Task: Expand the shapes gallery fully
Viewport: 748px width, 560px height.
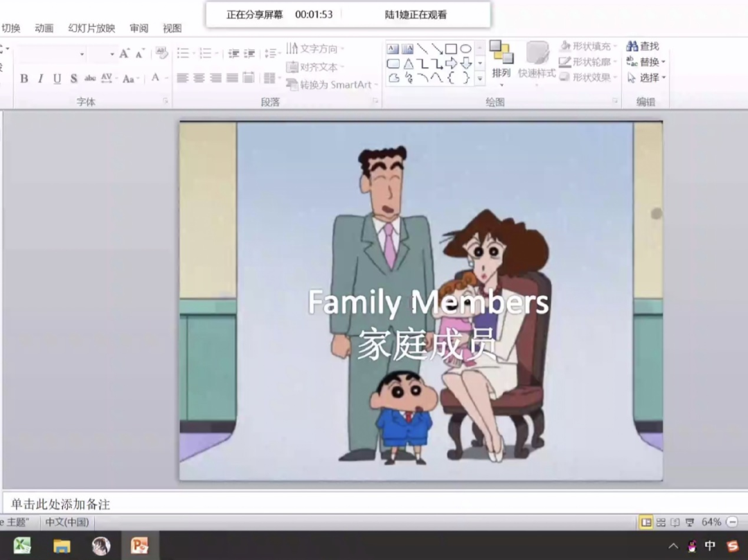Action: [x=480, y=78]
